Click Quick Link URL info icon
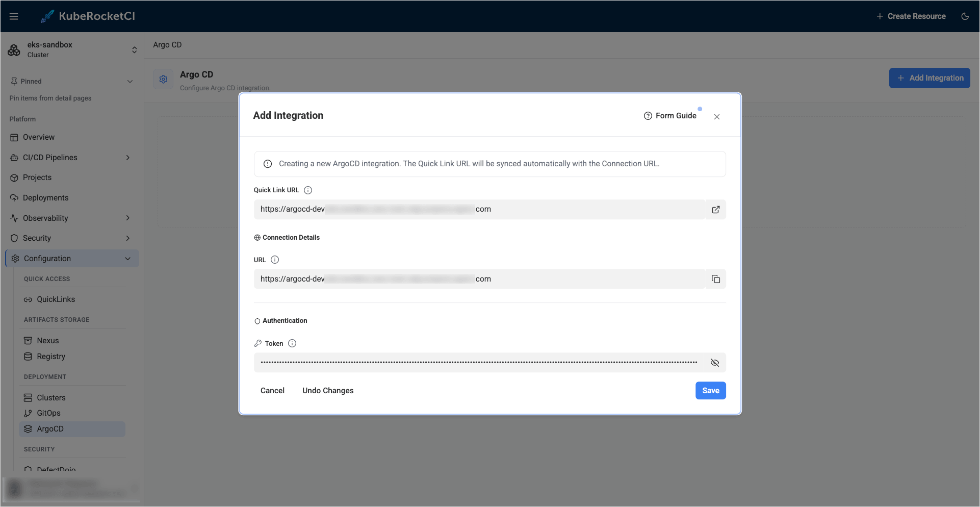 pyautogui.click(x=308, y=190)
